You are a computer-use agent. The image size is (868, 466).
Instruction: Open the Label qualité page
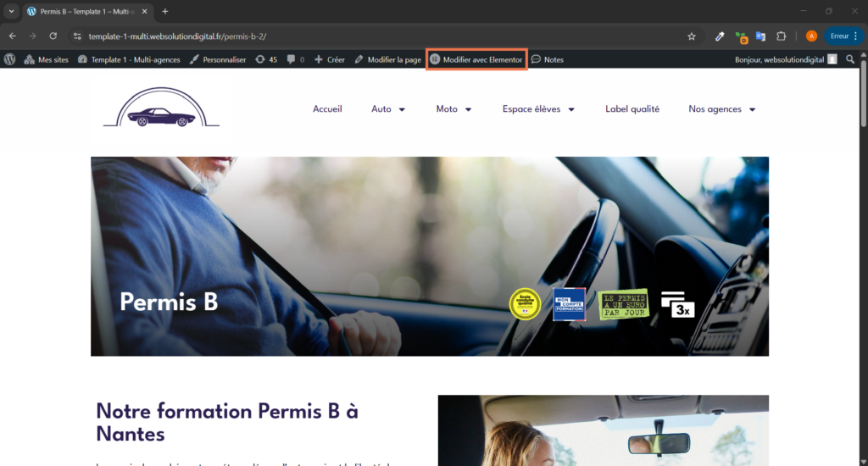pyautogui.click(x=632, y=109)
